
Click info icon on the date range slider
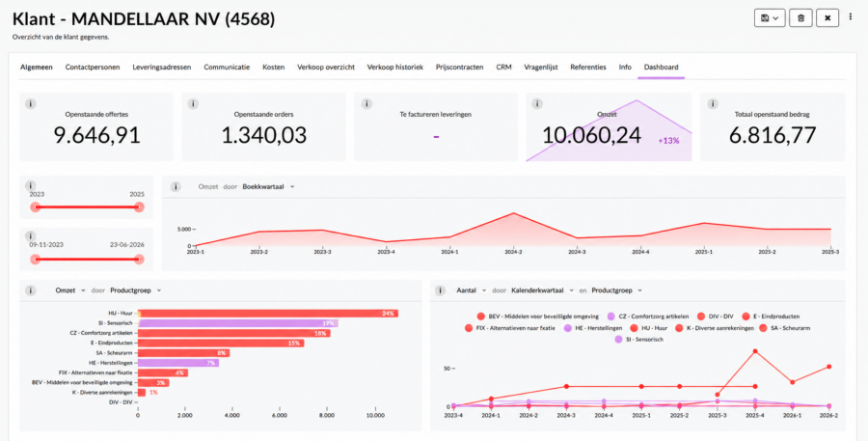pos(31,236)
